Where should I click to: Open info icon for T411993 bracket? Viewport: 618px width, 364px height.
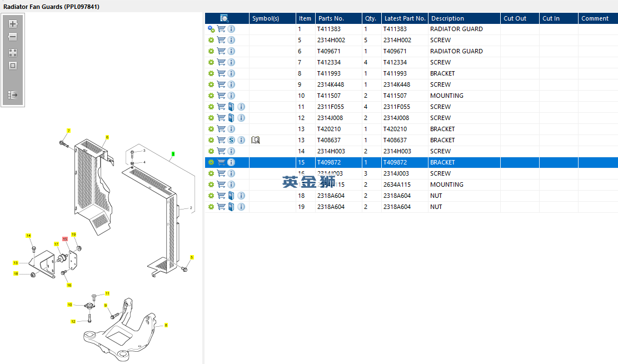pos(231,73)
